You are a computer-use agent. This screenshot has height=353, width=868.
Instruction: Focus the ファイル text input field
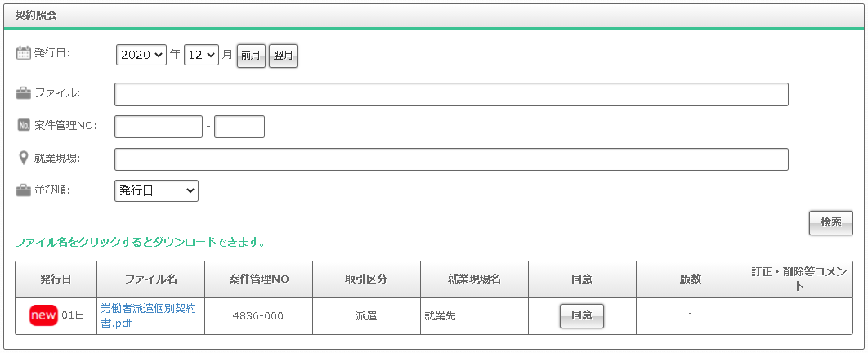(451, 94)
